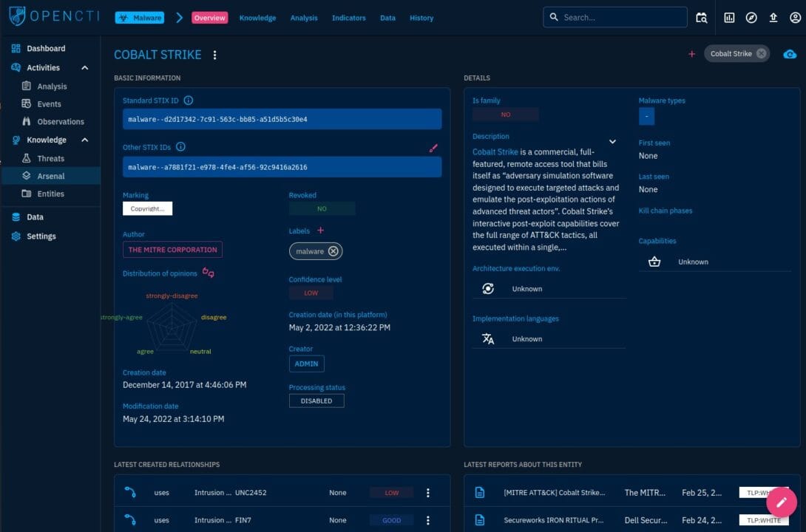Add alias with plus icon near Cobalt Strike chip
This screenshot has width=806, height=532.
691,54
